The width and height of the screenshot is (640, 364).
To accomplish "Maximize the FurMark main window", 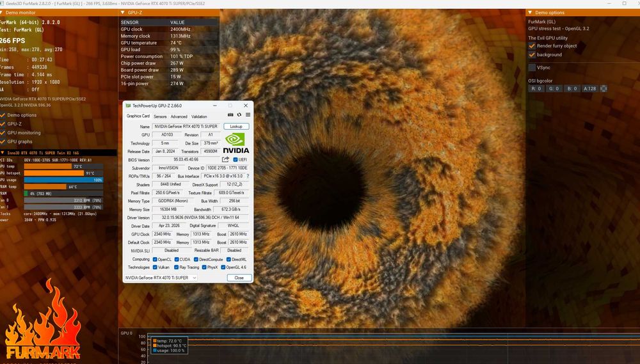I will point(624,3).
